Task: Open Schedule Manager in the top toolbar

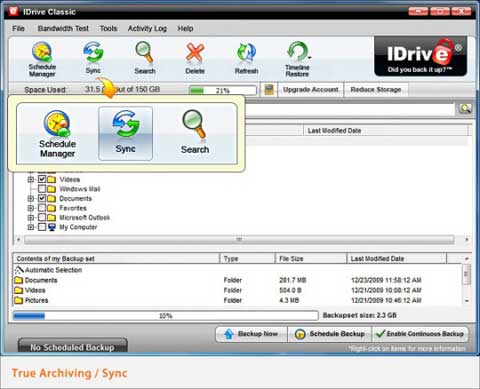Action: pos(42,59)
